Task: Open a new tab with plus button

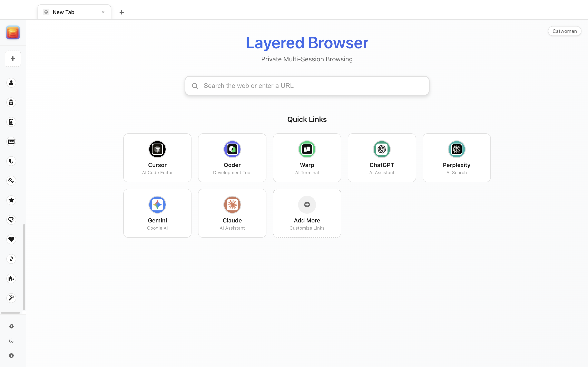Action: coord(122,12)
